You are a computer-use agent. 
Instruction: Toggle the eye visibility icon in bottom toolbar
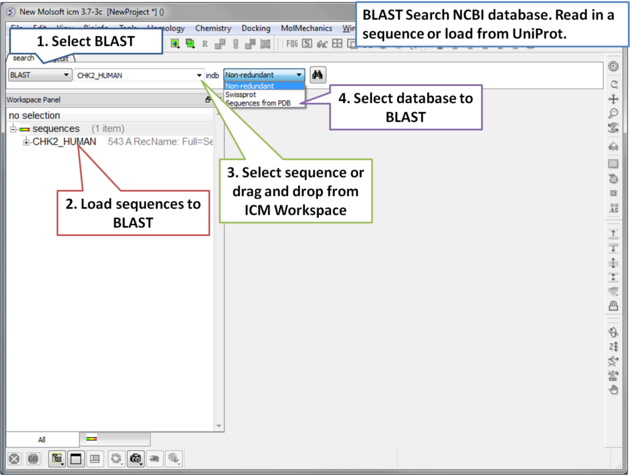pyautogui.click(x=155, y=459)
